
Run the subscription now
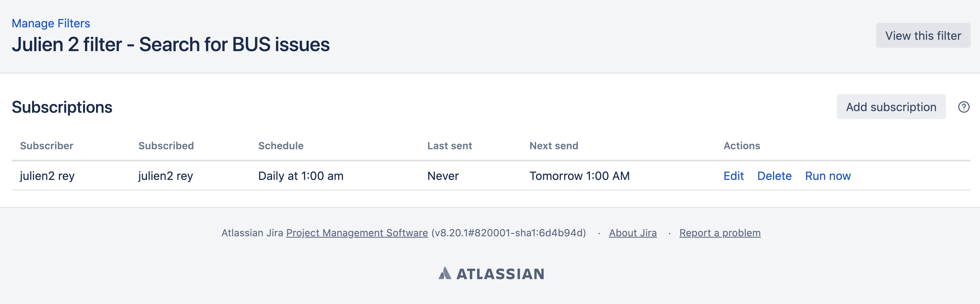click(x=827, y=176)
